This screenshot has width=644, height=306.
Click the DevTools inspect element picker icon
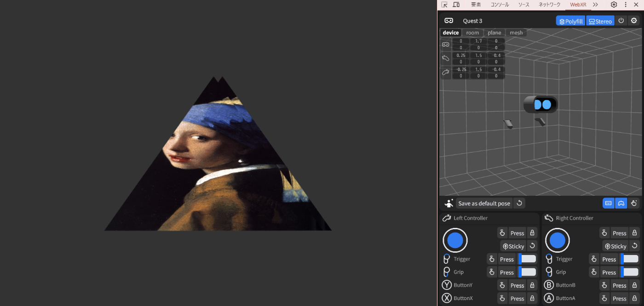pos(444,5)
